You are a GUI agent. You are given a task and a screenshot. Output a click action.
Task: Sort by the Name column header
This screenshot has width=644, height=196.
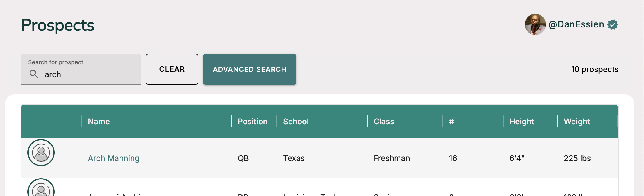point(99,122)
